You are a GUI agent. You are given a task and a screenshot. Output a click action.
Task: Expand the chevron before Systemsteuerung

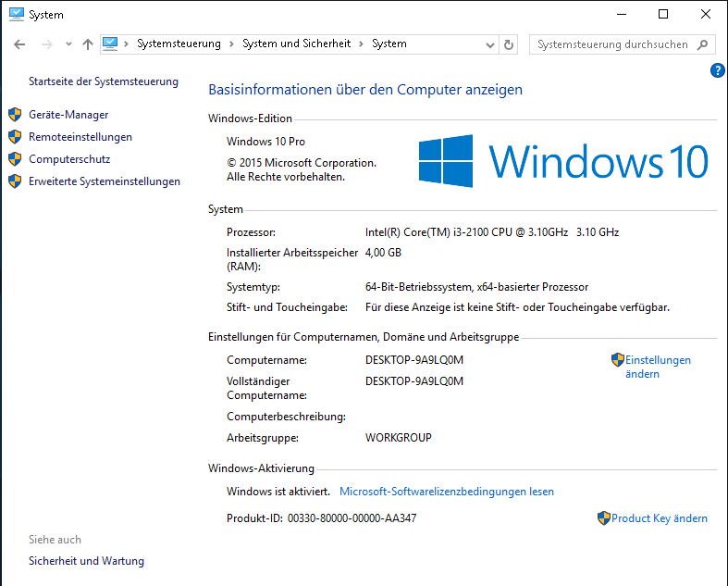126,44
